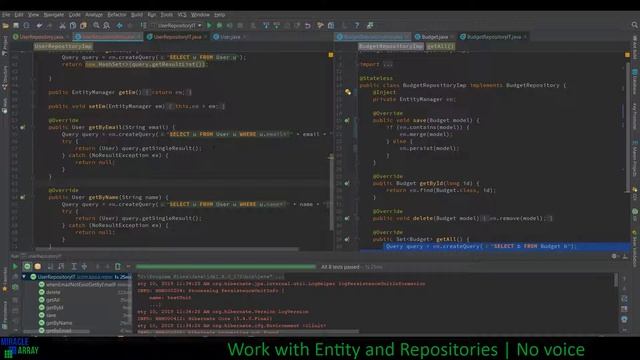
Task: Click sort by duration icon in test toolbar
Action: [x=61, y=267]
